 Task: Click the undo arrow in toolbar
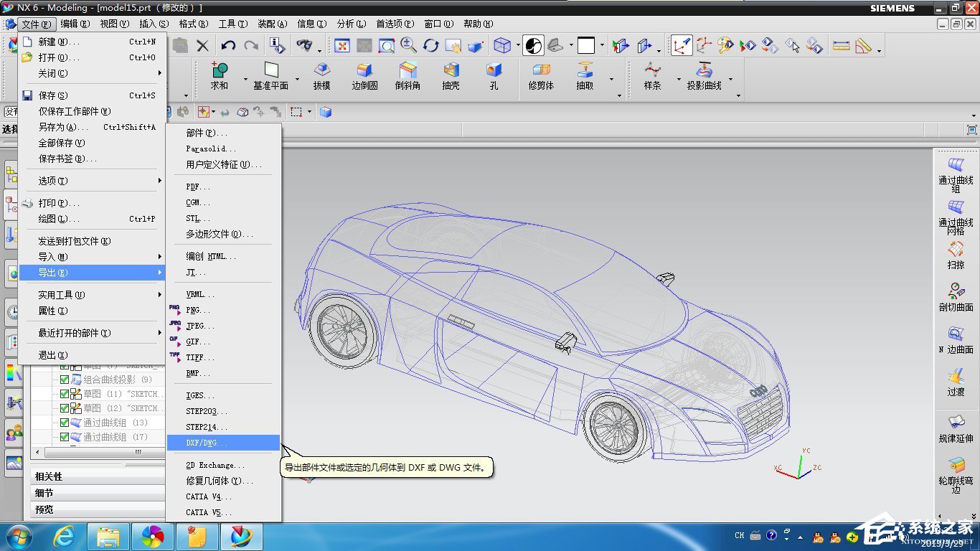coord(228,46)
